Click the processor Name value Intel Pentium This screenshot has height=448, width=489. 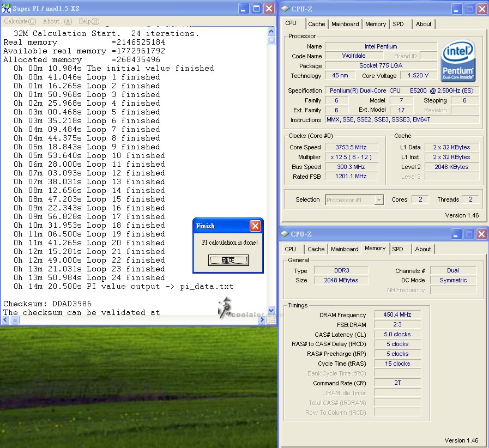click(381, 46)
